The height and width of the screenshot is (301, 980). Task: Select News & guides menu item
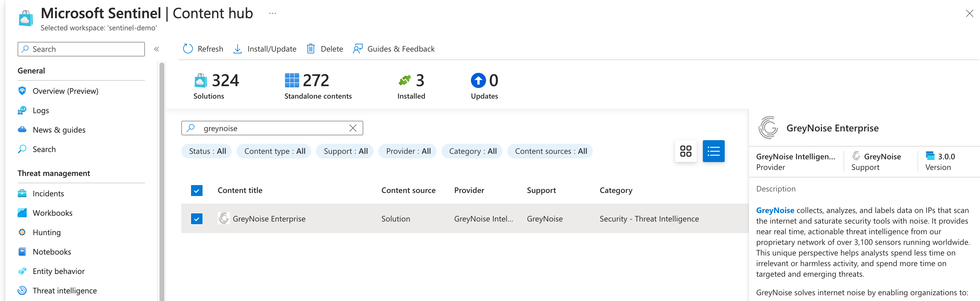pyautogui.click(x=59, y=130)
